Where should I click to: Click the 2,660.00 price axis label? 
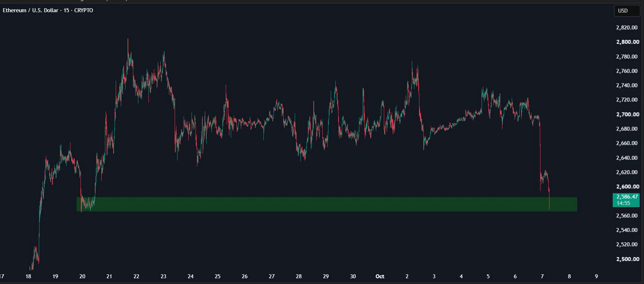click(627, 143)
